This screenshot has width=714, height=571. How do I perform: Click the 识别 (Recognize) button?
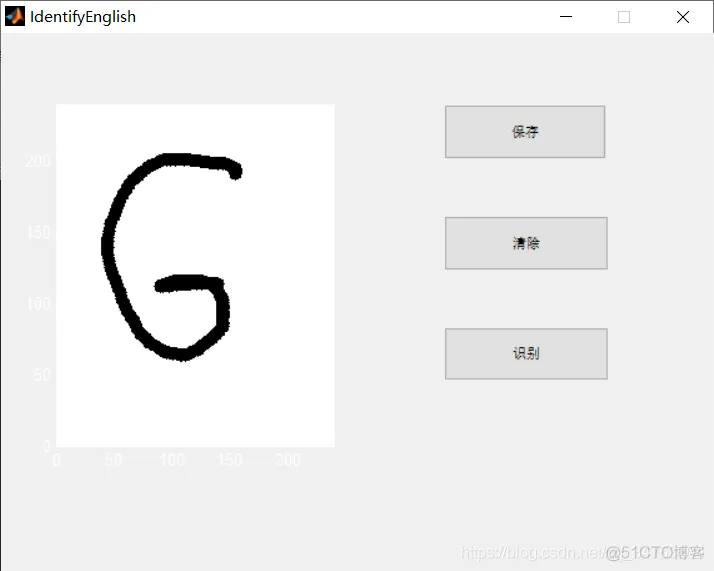tap(526, 354)
